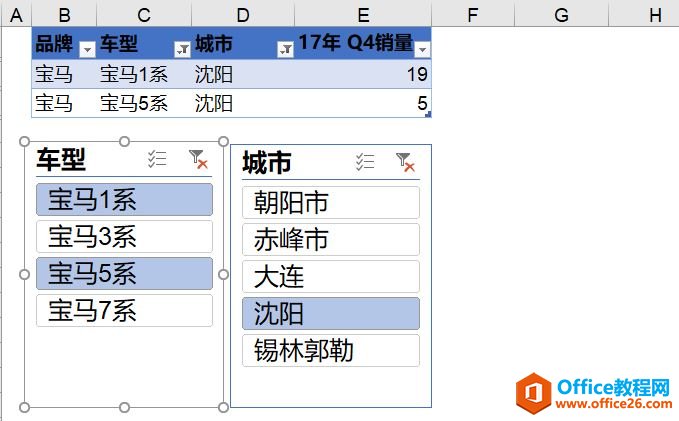Select column B header
The height and width of the screenshot is (421, 679).
pos(64,14)
